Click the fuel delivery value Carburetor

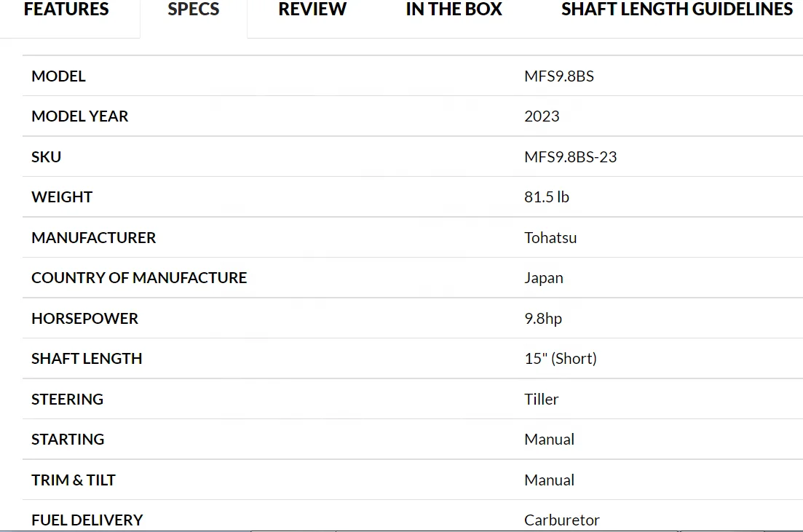click(x=561, y=520)
